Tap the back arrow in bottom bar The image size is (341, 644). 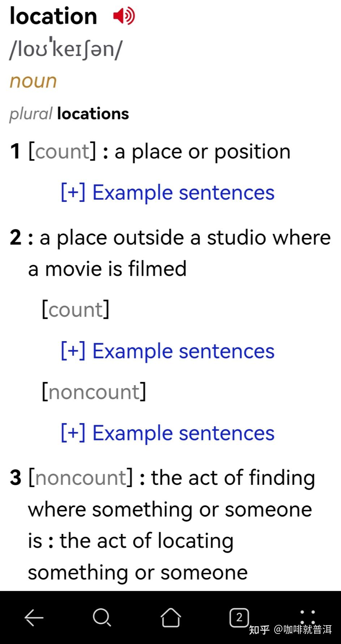34,618
